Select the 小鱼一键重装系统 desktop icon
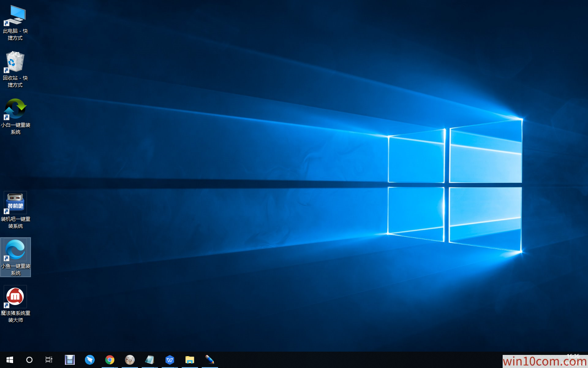This screenshot has height=368, width=588. point(16,257)
